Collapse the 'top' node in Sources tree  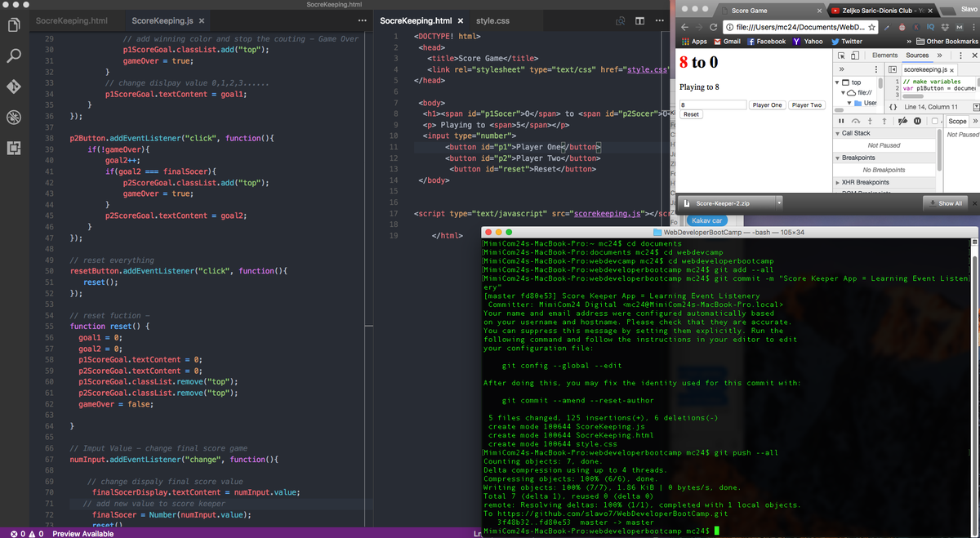[837, 82]
